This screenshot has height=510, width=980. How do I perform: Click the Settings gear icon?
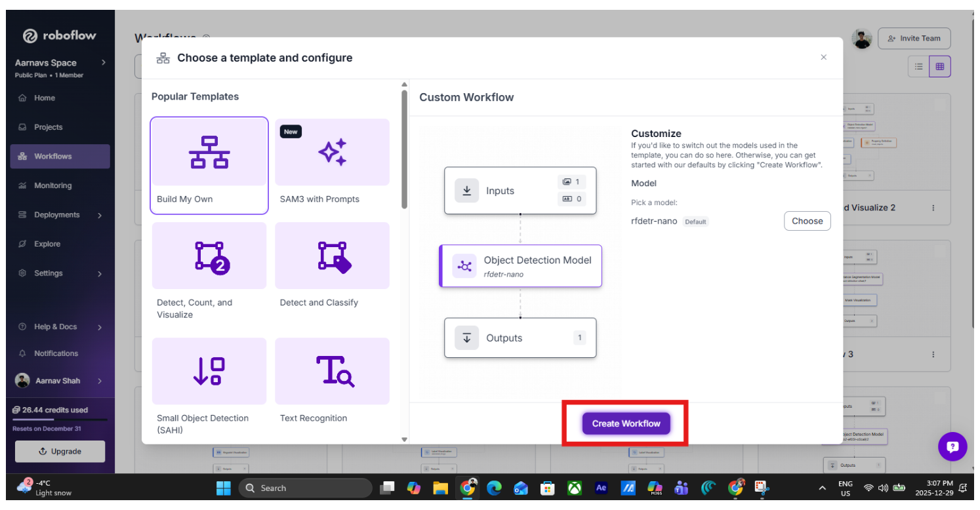pyautogui.click(x=22, y=273)
